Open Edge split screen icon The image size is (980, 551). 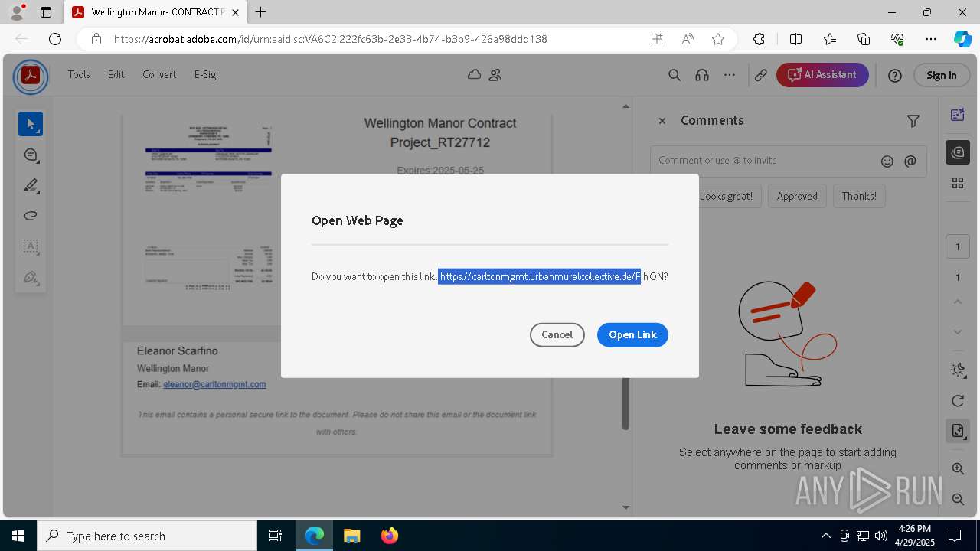(795, 39)
